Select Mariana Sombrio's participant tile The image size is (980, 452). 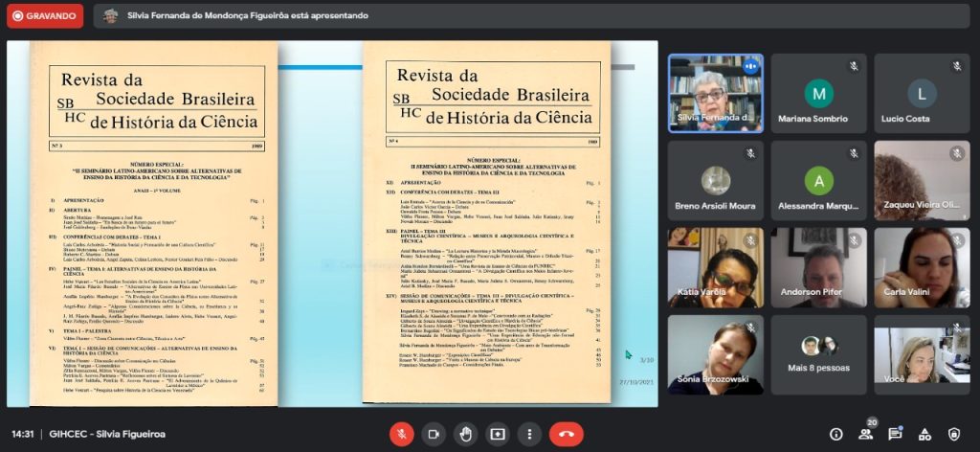tap(819, 93)
